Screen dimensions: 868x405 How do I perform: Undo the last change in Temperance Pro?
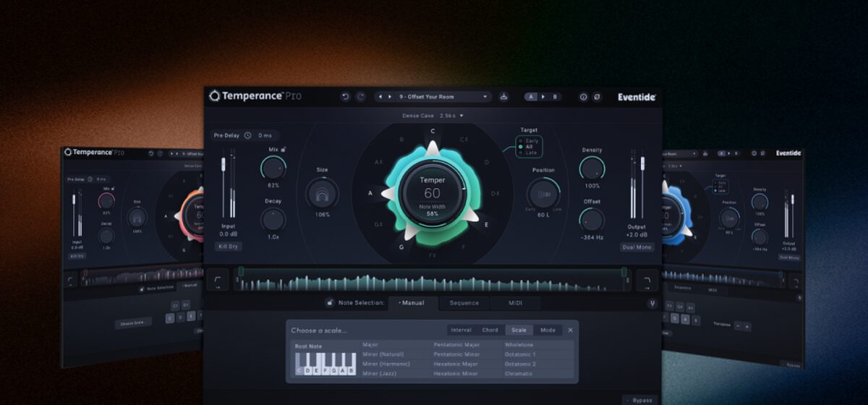point(346,96)
